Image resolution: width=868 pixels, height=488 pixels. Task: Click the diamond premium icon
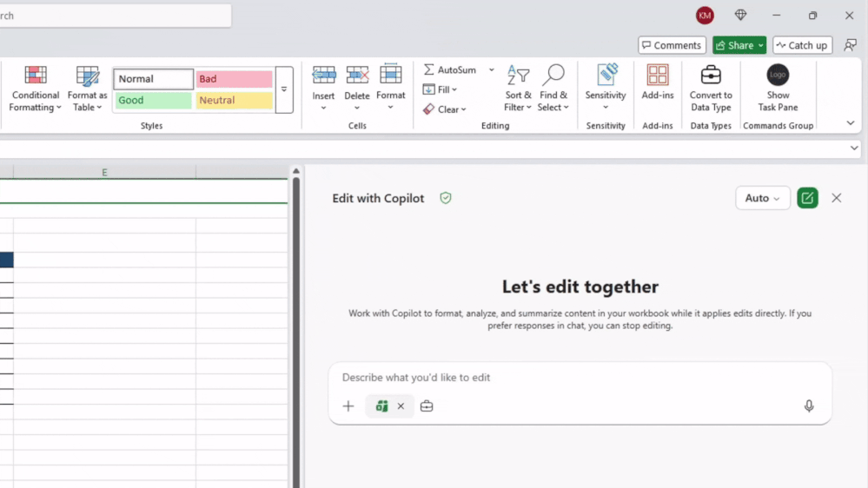pos(740,16)
